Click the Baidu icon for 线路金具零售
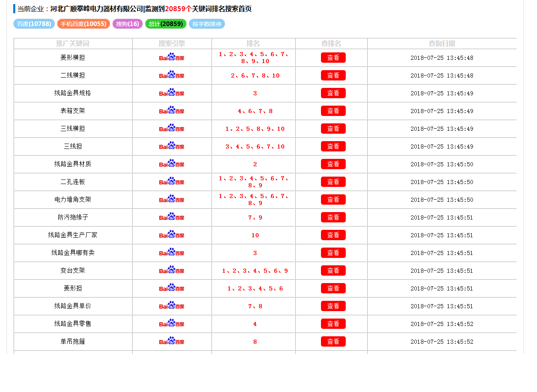The height and width of the screenshot is (392, 537). tap(171, 324)
